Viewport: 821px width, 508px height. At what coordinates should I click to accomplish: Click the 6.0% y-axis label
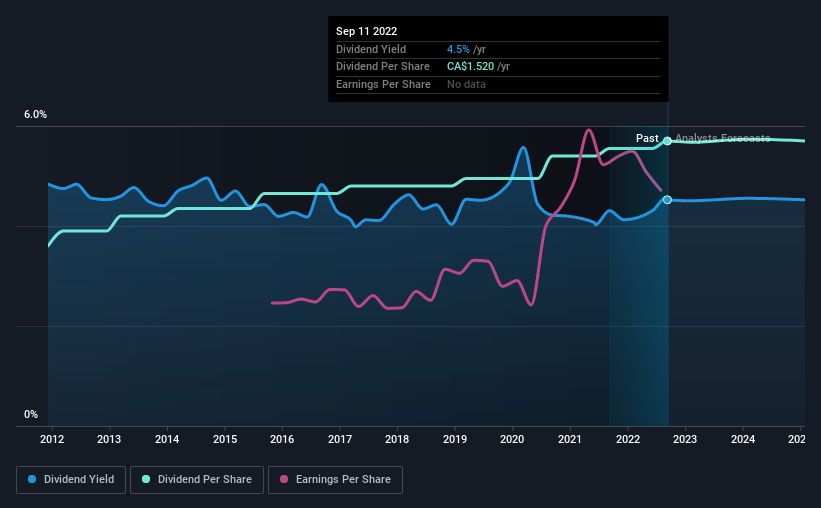(35, 115)
